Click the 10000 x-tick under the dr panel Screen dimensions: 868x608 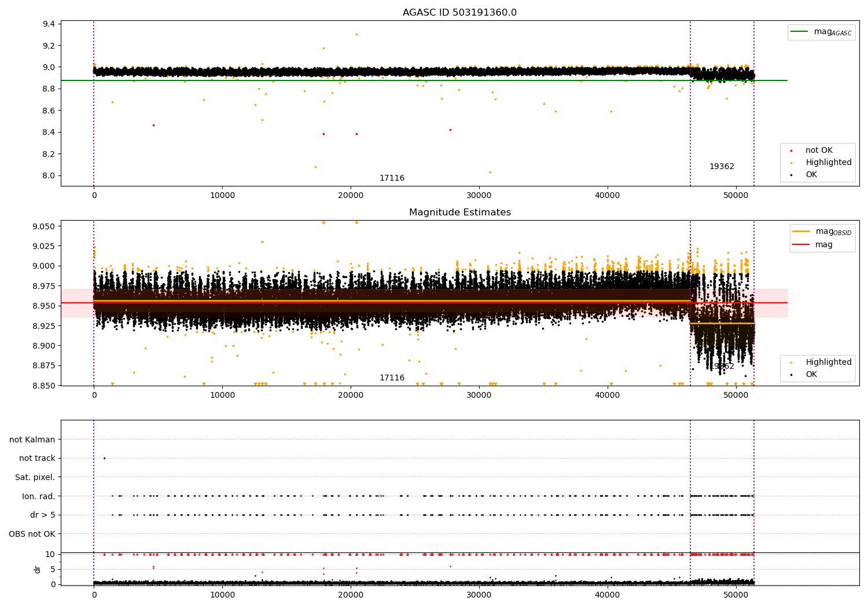pos(222,595)
